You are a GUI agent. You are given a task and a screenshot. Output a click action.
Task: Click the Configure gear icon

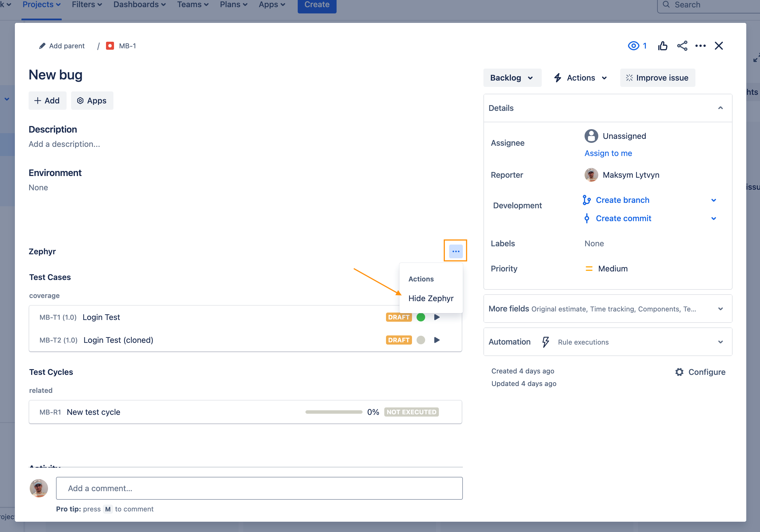click(x=679, y=372)
